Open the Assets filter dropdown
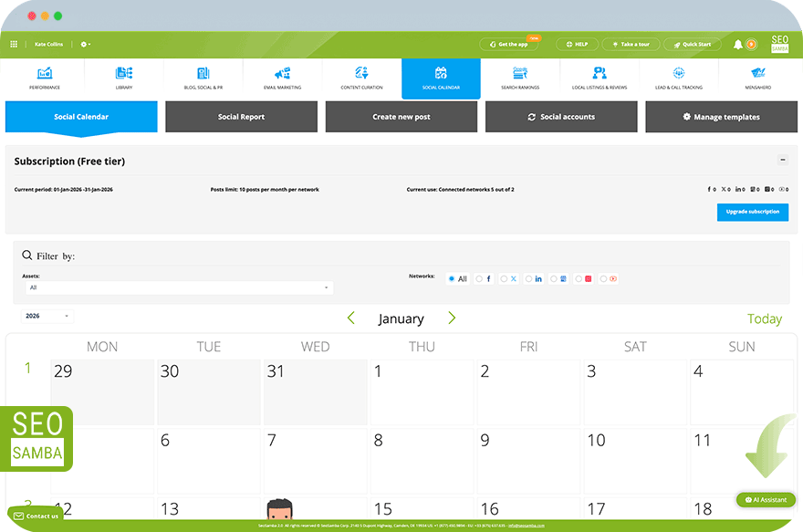 click(x=179, y=287)
